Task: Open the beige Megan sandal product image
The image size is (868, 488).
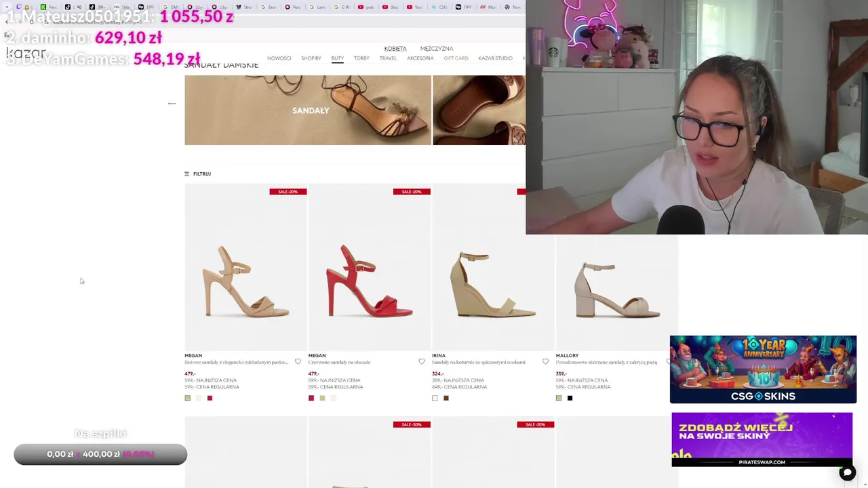Action: tap(245, 268)
